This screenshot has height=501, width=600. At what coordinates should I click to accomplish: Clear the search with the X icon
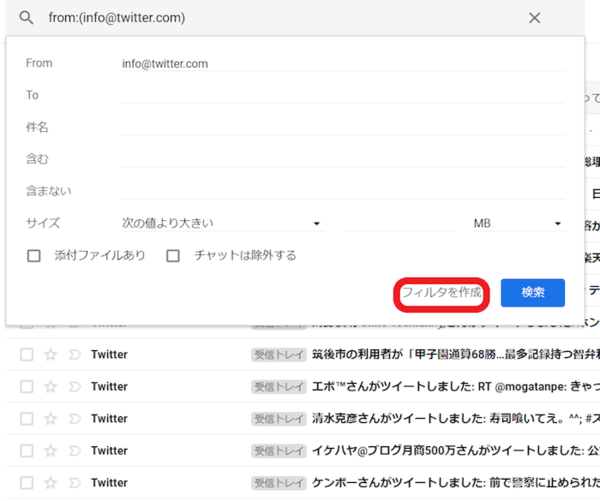click(x=534, y=18)
